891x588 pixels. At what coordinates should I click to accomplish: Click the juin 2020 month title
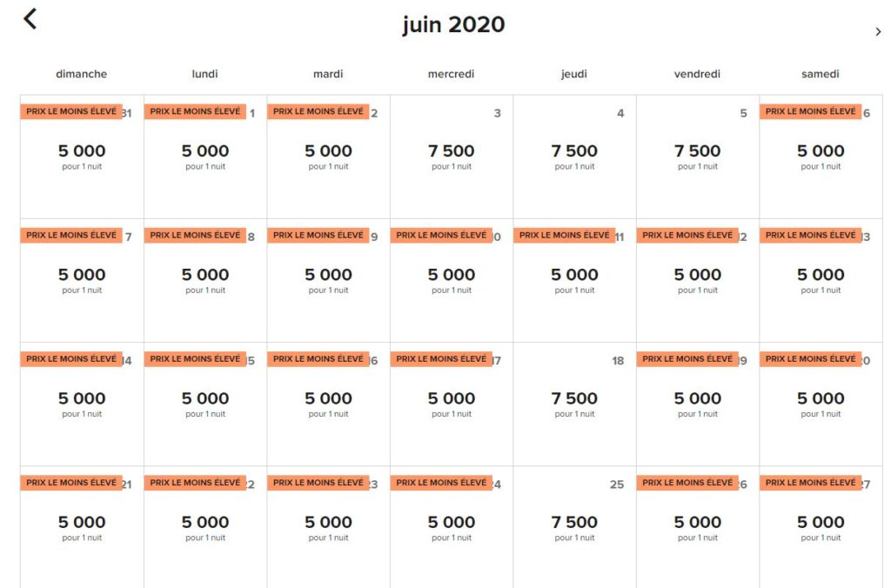(x=453, y=24)
